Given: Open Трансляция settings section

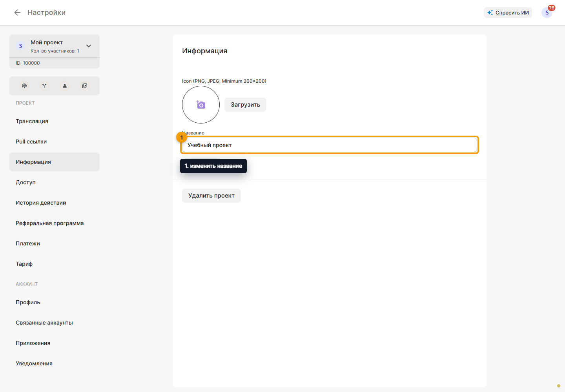Looking at the screenshot, I should tap(55, 121).
